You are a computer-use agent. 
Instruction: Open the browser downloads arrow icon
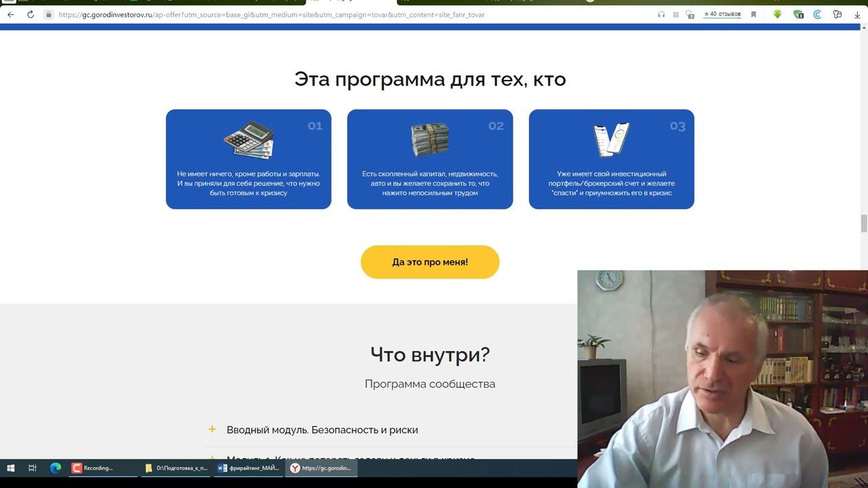pos(857,14)
